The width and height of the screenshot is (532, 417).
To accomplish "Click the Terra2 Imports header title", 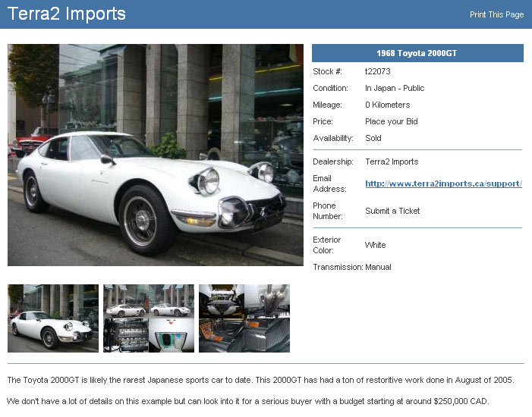I will pos(67,14).
